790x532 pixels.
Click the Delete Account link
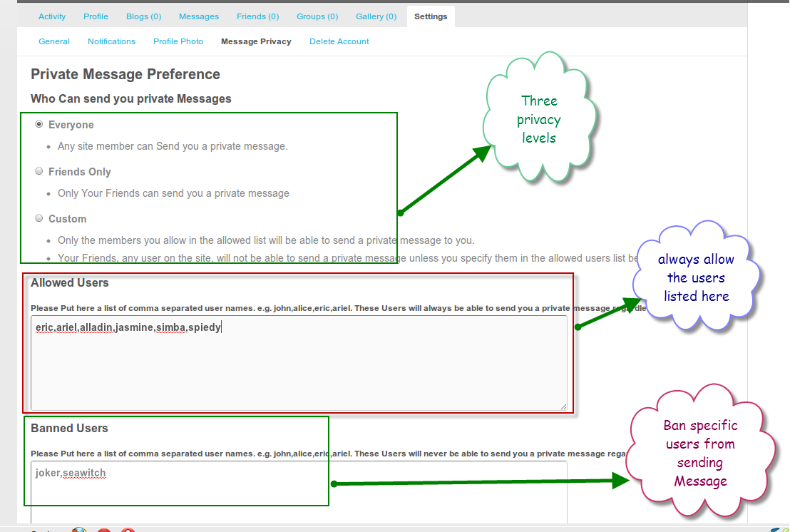coord(339,41)
